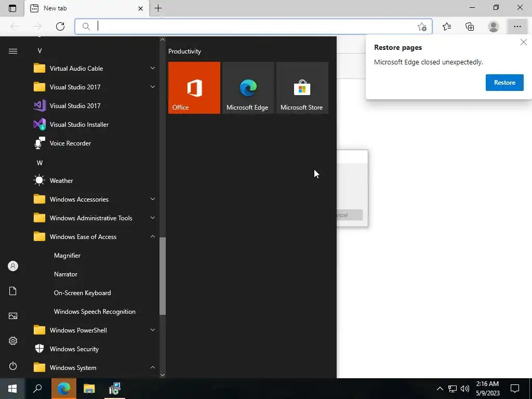Open tab actions menu icon in Edge
Screen dimensions: 532x399
click(x=12, y=8)
